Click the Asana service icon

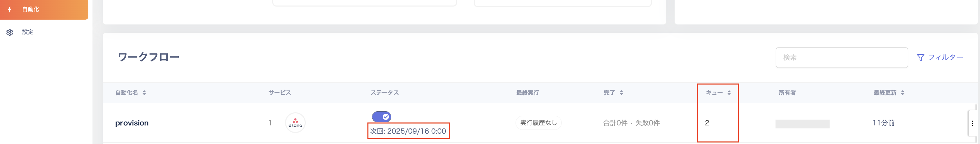pyautogui.click(x=295, y=123)
